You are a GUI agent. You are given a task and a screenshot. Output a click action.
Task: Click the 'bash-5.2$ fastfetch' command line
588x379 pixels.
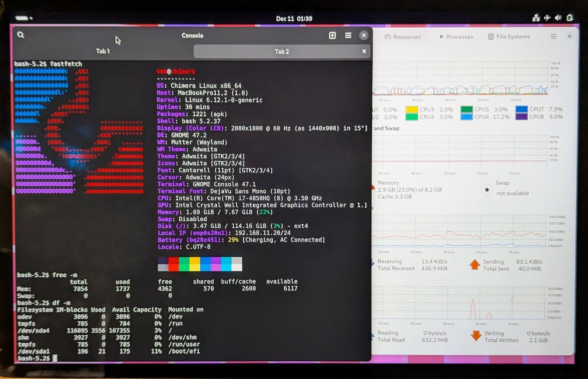48,64
